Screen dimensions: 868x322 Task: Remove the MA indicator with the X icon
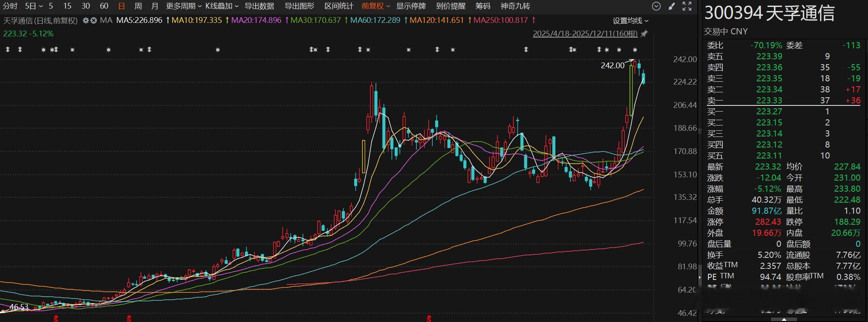coord(94,20)
